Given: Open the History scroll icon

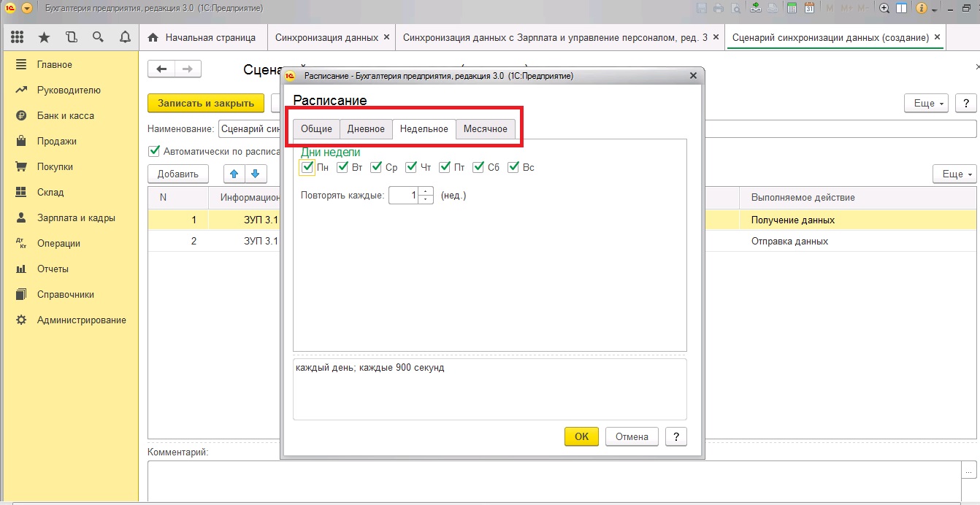Looking at the screenshot, I should pyautogui.click(x=71, y=37).
